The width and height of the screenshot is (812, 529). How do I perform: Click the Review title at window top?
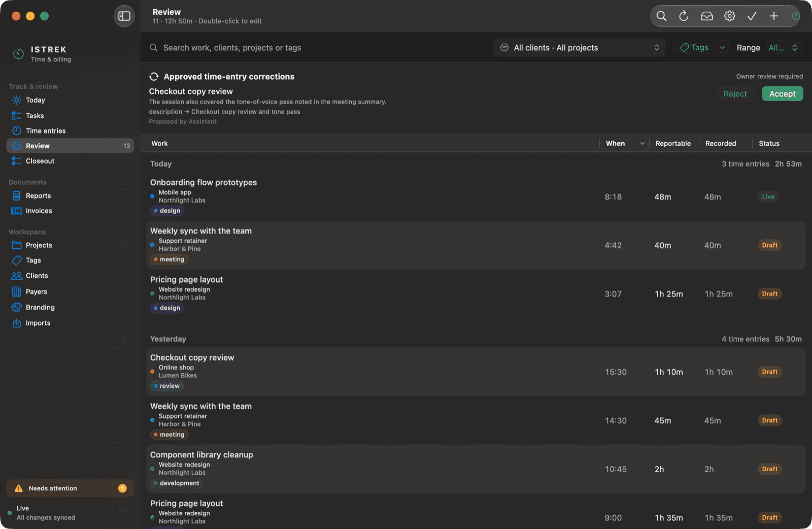(x=166, y=12)
